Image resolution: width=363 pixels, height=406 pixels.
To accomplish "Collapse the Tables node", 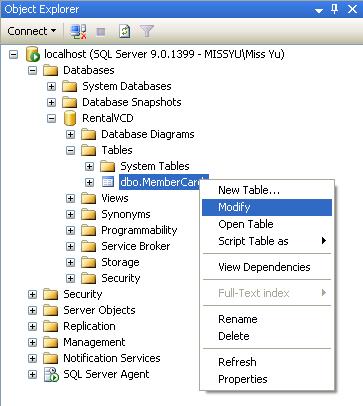I will click(70, 150).
